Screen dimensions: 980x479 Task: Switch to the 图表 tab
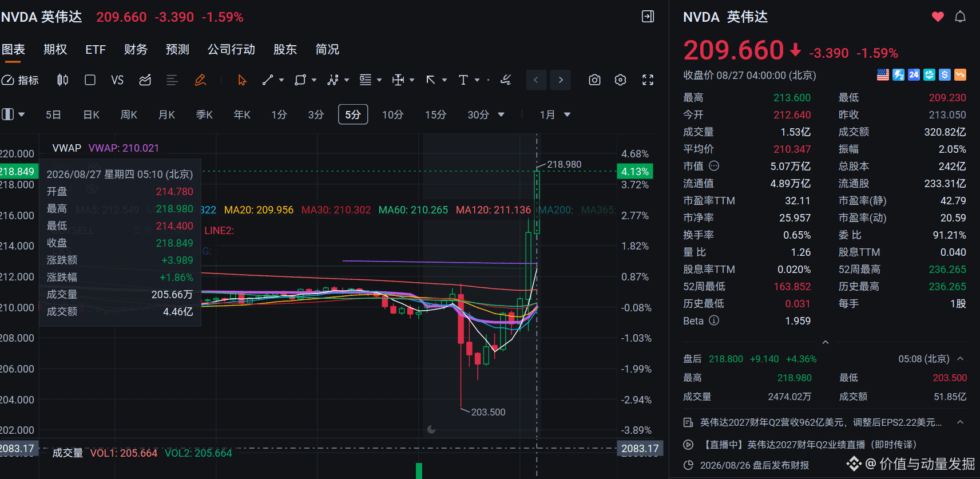[x=13, y=50]
